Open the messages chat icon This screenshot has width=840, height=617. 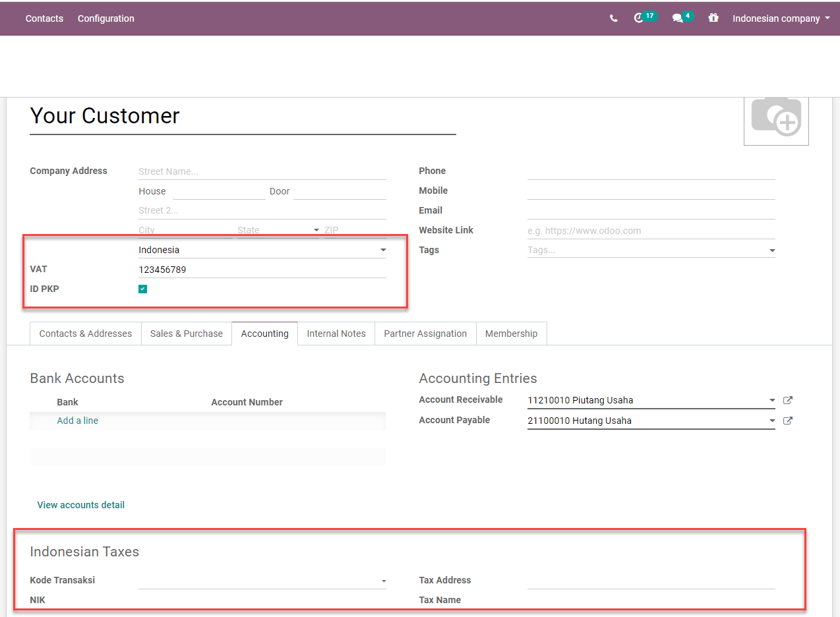coord(677,18)
